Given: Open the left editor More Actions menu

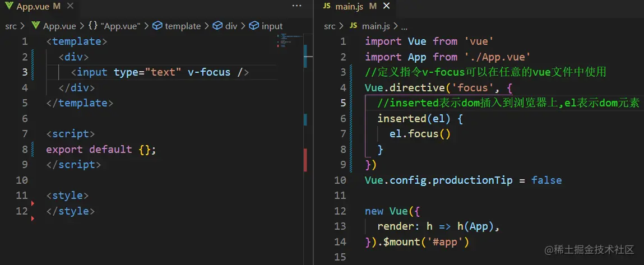Looking at the screenshot, I should (296, 6).
